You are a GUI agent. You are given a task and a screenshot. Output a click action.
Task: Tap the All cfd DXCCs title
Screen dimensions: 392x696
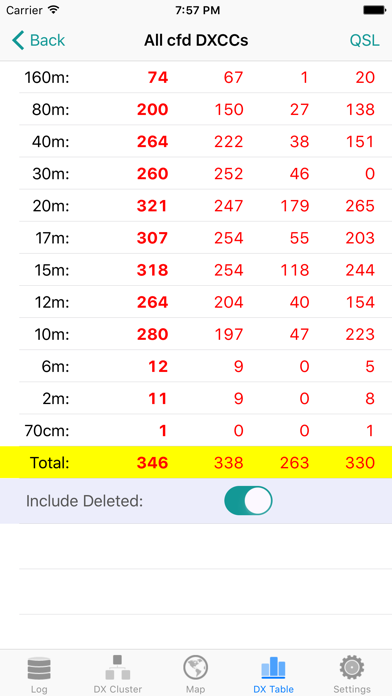tap(196, 40)
